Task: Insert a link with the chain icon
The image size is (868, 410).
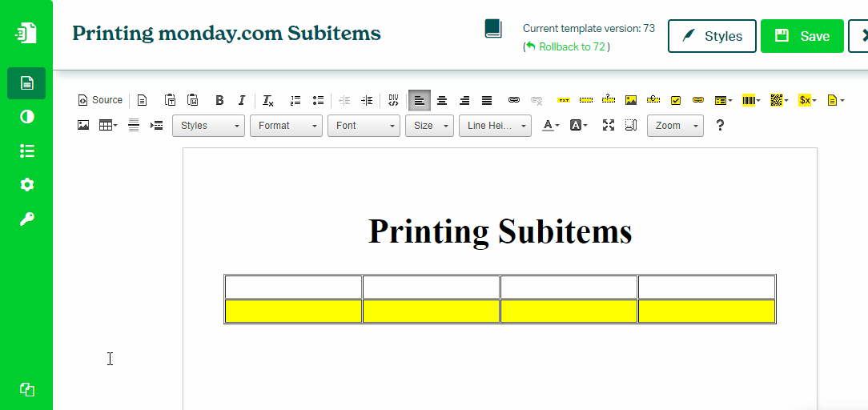Action: (514, 100)
